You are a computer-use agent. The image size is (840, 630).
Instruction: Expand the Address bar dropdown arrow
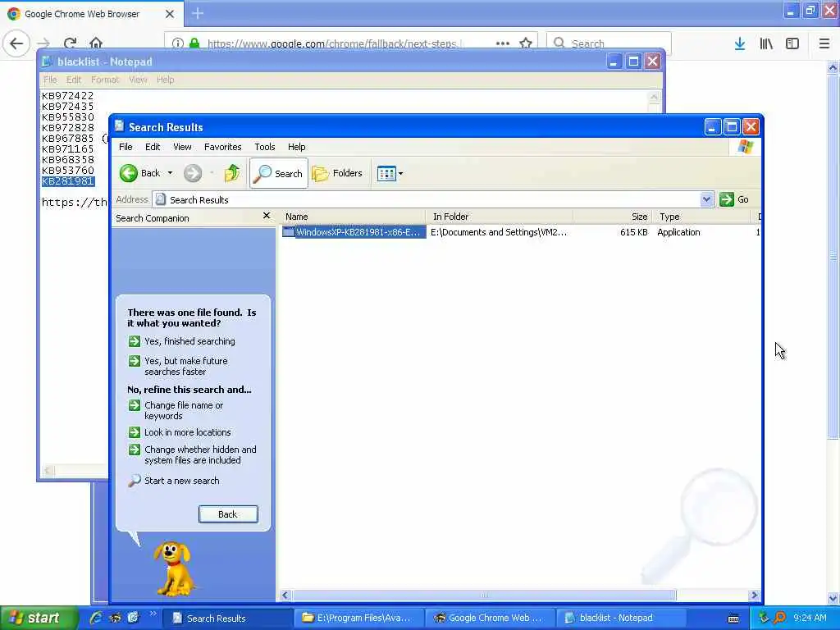pos(706,199)
